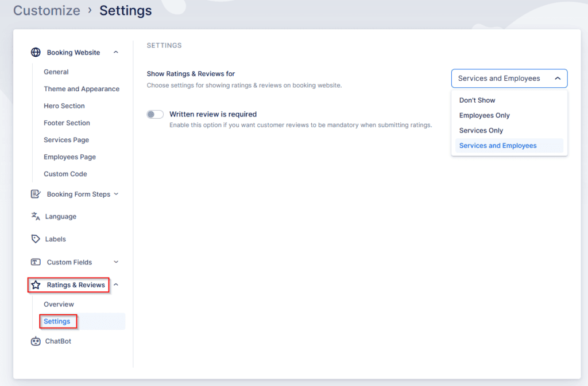Click the ChatBot robot icon
This screenshot has height=386, width=588.
pos(36,341)
